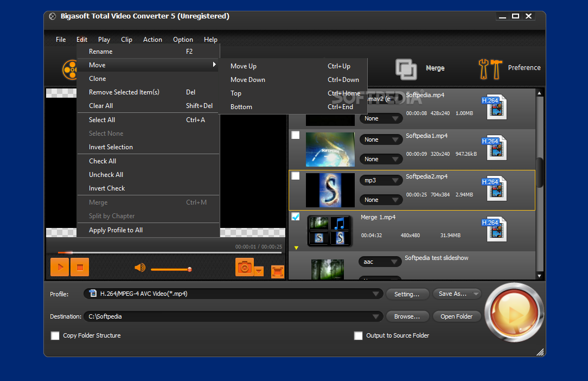Click Uncheck All menu entry
Viewport: 588px width, 381px height.
coord(148,175)
